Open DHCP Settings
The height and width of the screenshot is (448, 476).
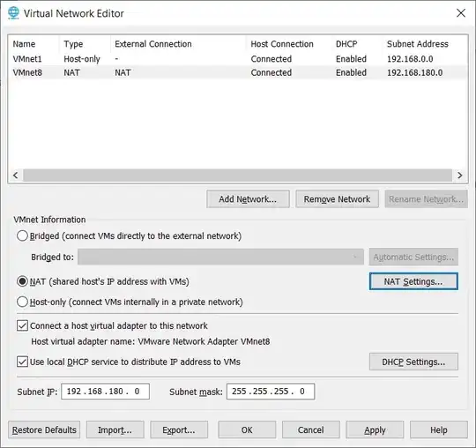pos(413,362)
